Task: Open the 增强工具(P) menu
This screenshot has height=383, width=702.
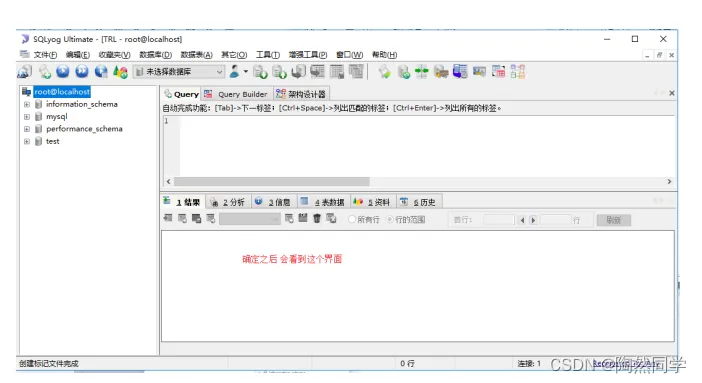Action: tap(308, 55)
